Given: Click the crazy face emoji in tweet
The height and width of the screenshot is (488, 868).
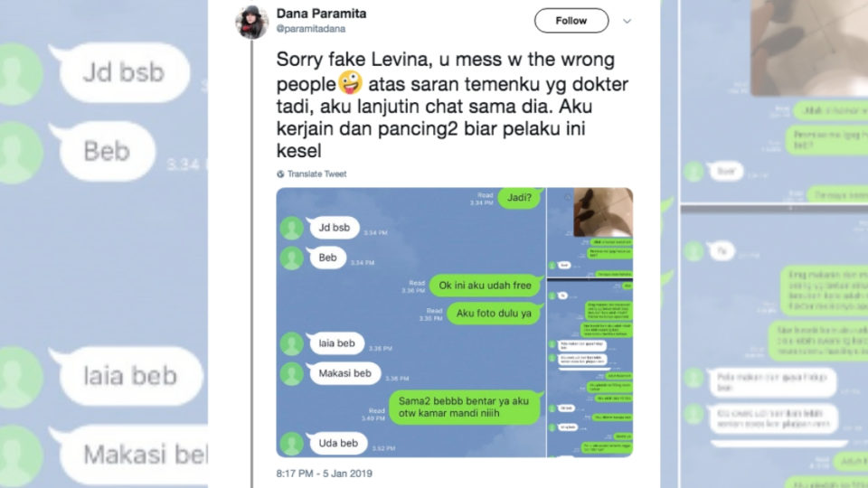Looking at the screenshot, I should [x=351, y=83].
